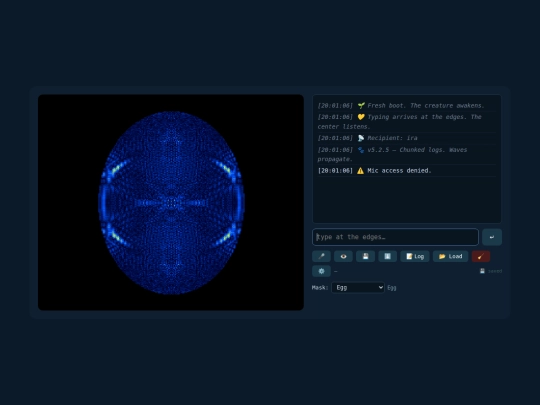Open the Mask dropdown showing Egg
The width and height of the screenshot is (540, 405).
tap(358, 288)
